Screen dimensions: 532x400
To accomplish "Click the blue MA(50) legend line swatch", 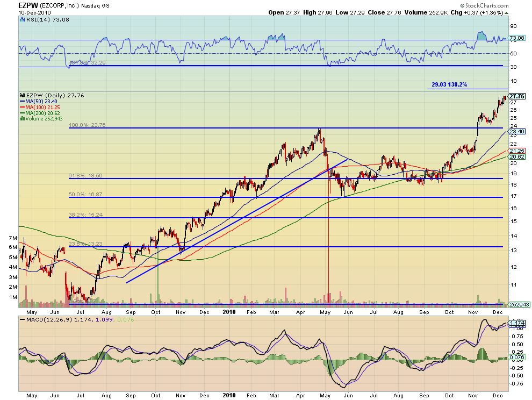I will coord(23,102).
